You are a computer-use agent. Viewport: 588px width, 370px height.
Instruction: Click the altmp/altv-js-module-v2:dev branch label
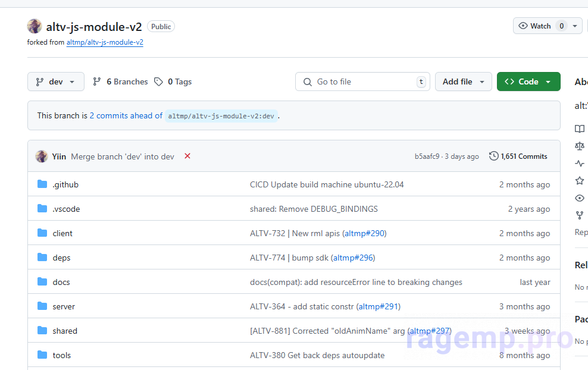221,116
